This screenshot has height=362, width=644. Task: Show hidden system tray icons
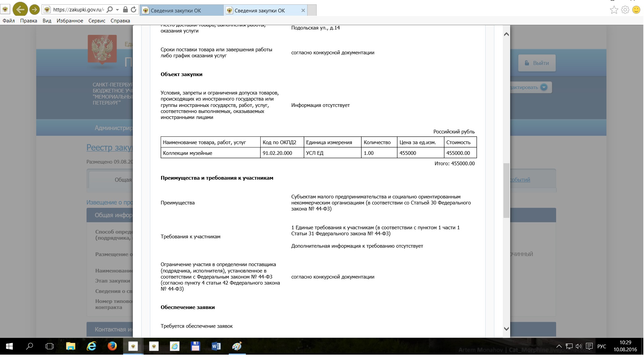click(x=559, y=346)
